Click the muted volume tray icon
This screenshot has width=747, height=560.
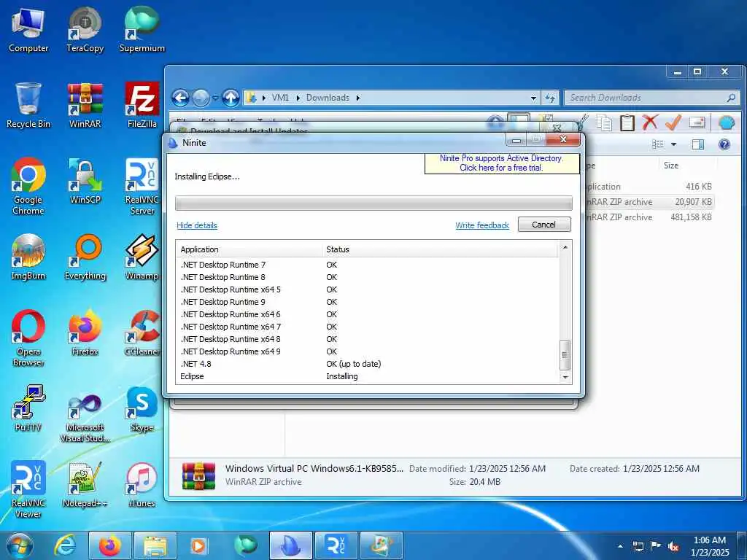coord(673,546)
